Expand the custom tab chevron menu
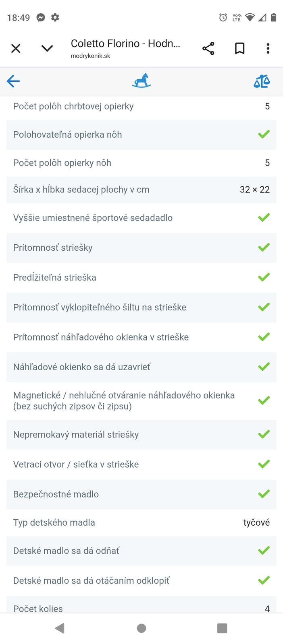The image size is (283, 644). click(x=47, y=49)
